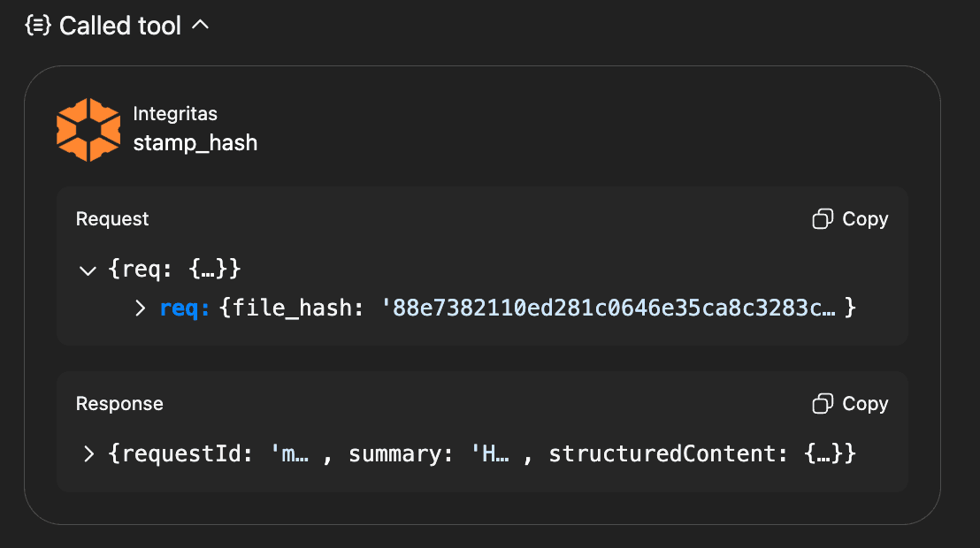This screenshot has height=548, width=980.
Task: Collapse the Called tool section
Action: tap(201, 26)
